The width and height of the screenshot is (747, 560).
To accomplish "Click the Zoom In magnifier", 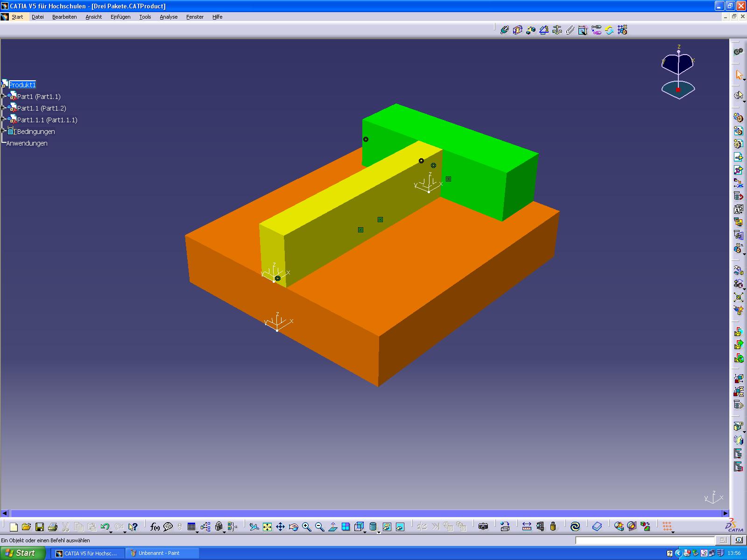I will pyautogui.click(x=306, y=527).
